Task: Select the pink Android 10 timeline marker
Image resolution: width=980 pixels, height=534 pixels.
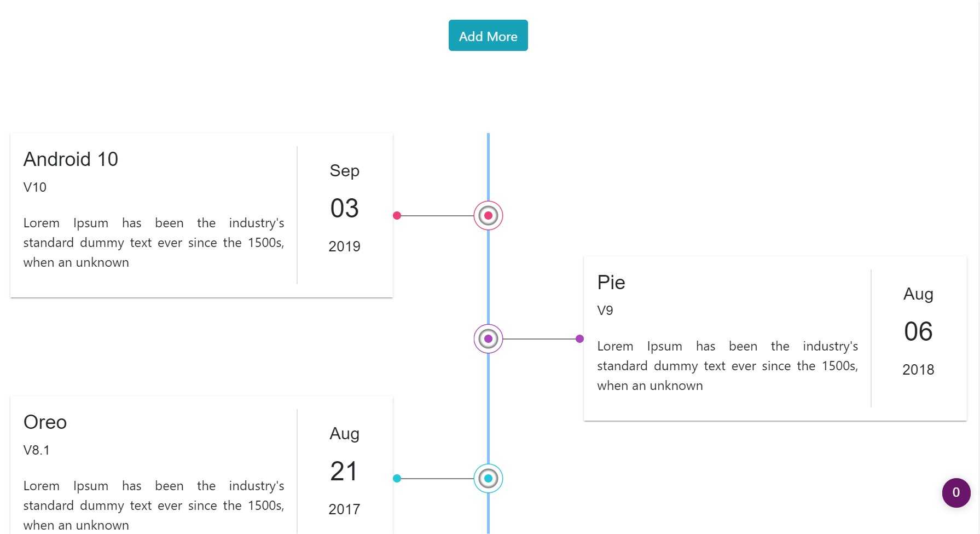Action: pos(487,215)
